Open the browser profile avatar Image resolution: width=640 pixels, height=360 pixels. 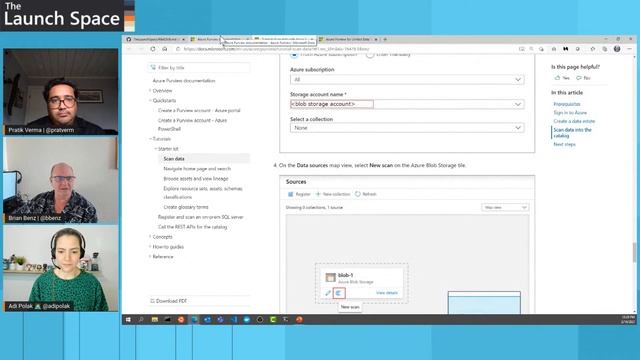point(617,49)
